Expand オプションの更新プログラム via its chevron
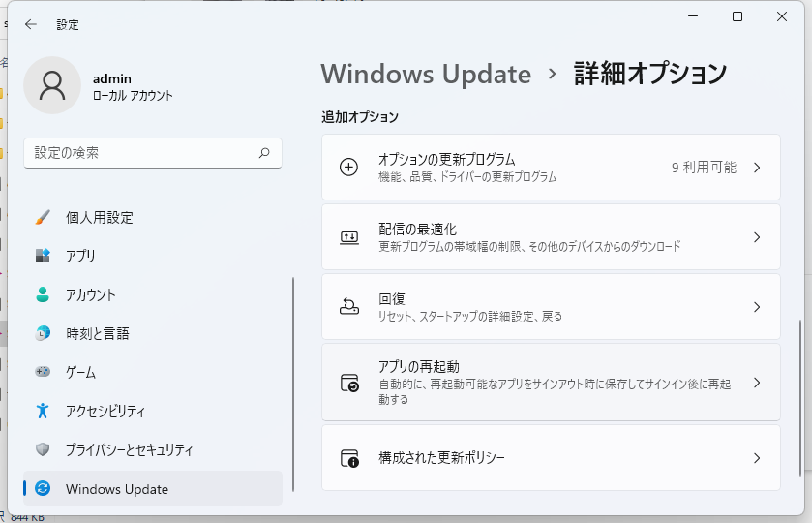812x523 pixels. pyautogui.click(x=757, y=168)
